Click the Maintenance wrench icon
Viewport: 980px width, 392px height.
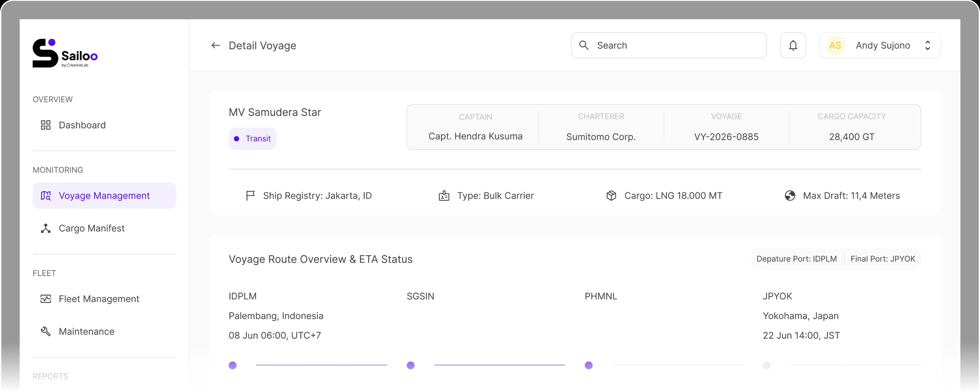coord(46,332)
